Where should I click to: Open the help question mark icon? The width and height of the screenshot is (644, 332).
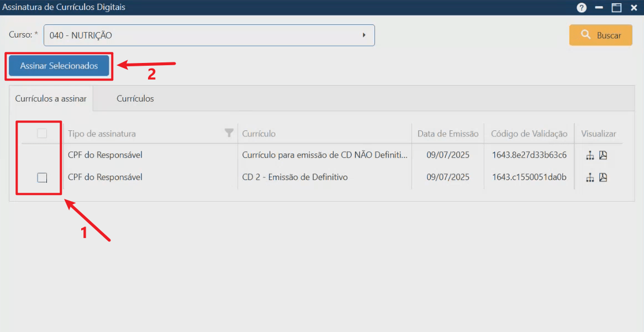pyautogui.click(x=582, y=7)
